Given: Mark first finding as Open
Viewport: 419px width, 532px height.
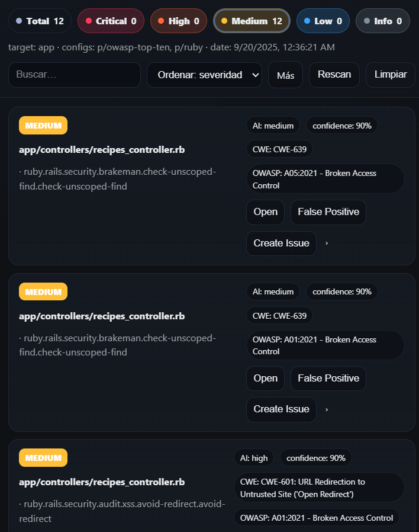Looking at the screenshot, I should [x=265, y=212].
